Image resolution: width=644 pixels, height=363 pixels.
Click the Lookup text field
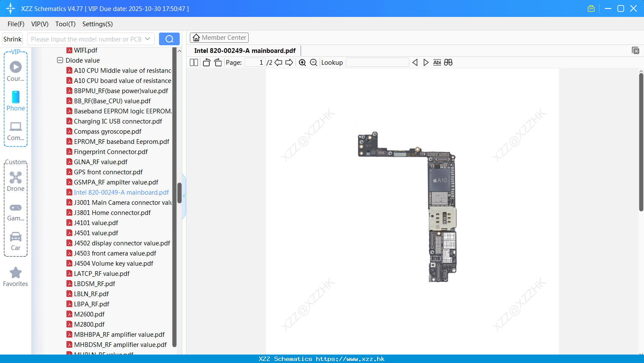[377, 63]
